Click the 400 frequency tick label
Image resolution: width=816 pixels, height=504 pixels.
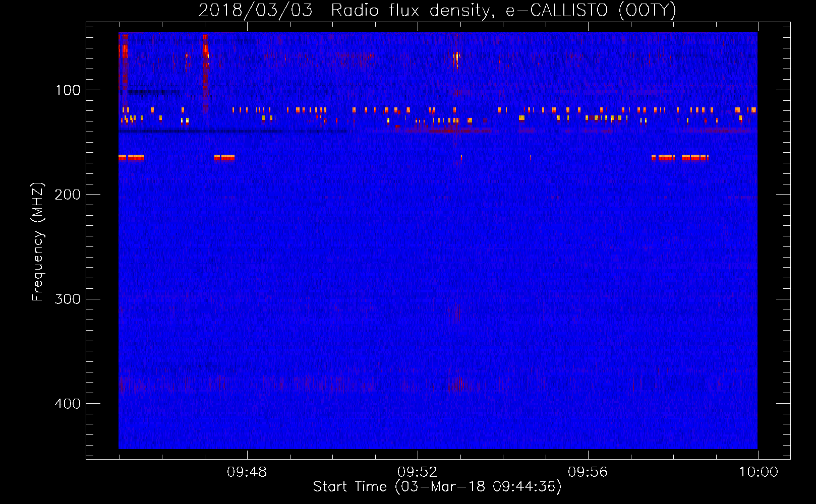coord(68,404)
